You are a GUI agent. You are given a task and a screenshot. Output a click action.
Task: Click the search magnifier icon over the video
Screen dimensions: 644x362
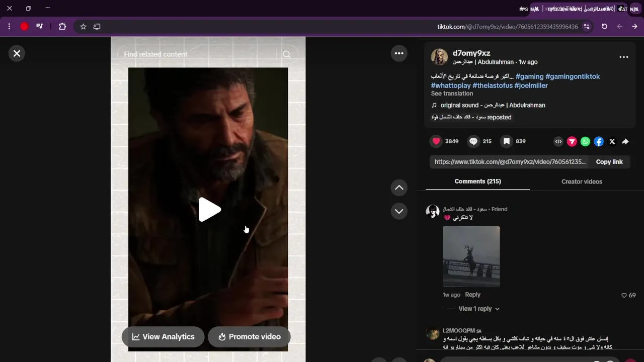pyautogui.click(x=287, y=54)
